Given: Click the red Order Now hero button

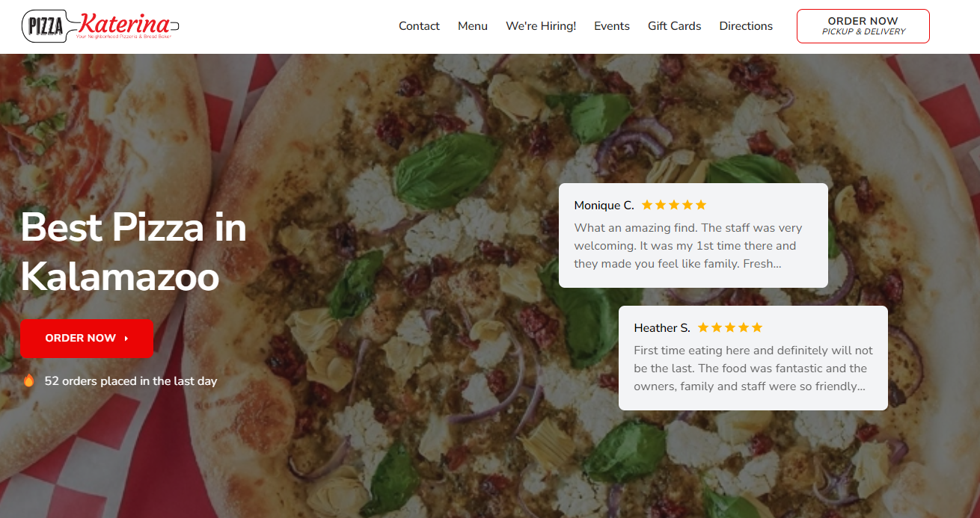Looking at the screenshot, I should (x=87, y=339).
